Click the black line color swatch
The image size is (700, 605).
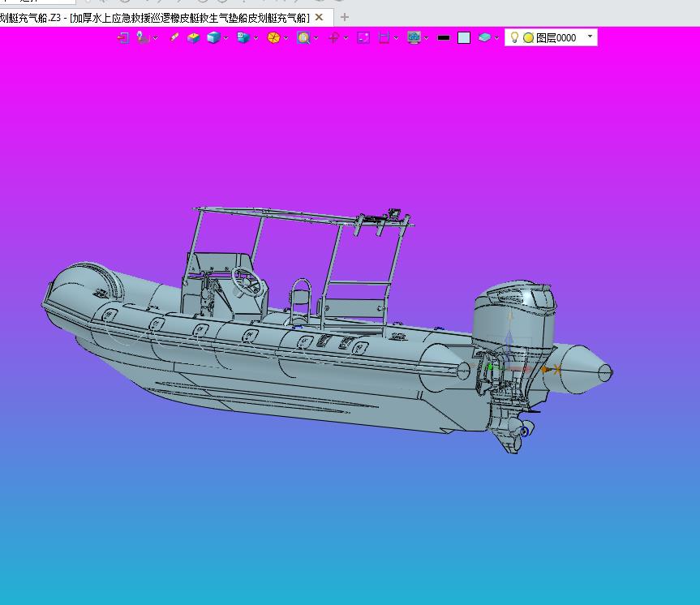[x=444, y=38]
